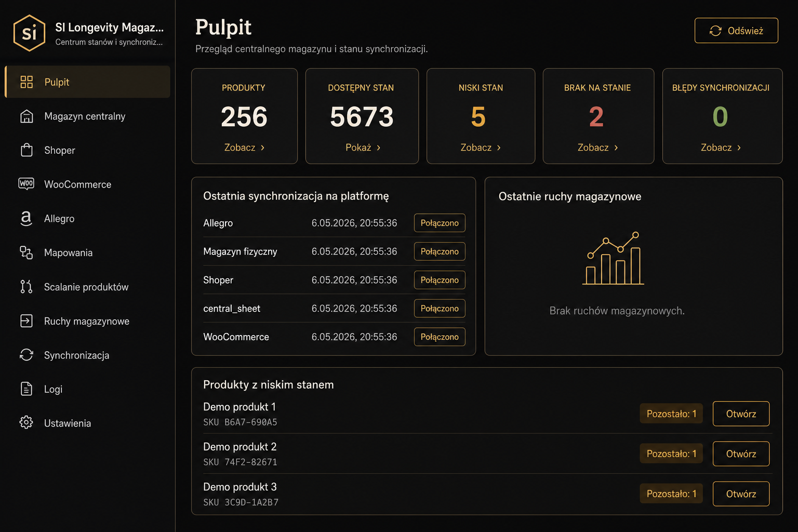
Task: Open Demo produkt 2 with Otwórz
Action: point(741,454)
